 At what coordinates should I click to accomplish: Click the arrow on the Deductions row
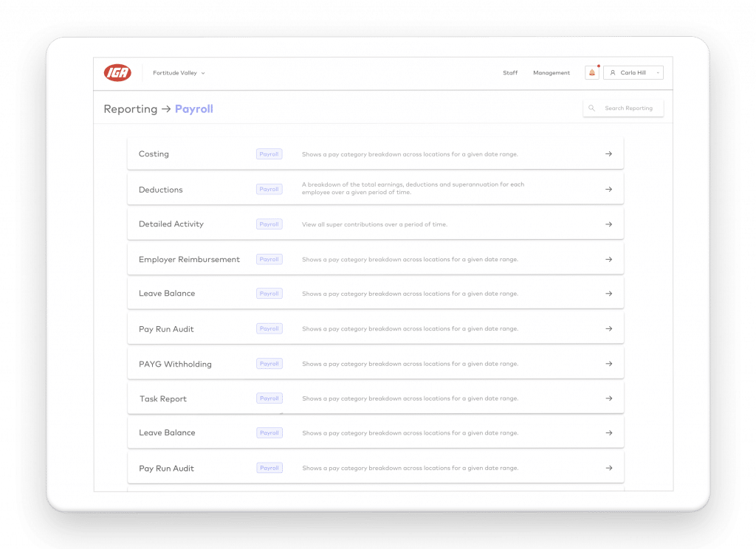click(x=609, y=190)
